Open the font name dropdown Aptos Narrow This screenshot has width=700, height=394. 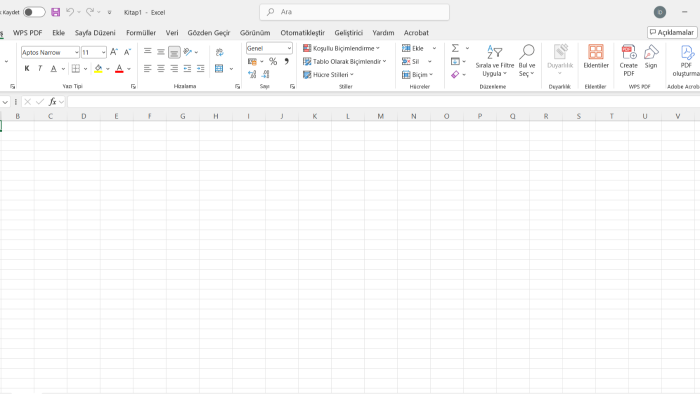click(76, 52)
